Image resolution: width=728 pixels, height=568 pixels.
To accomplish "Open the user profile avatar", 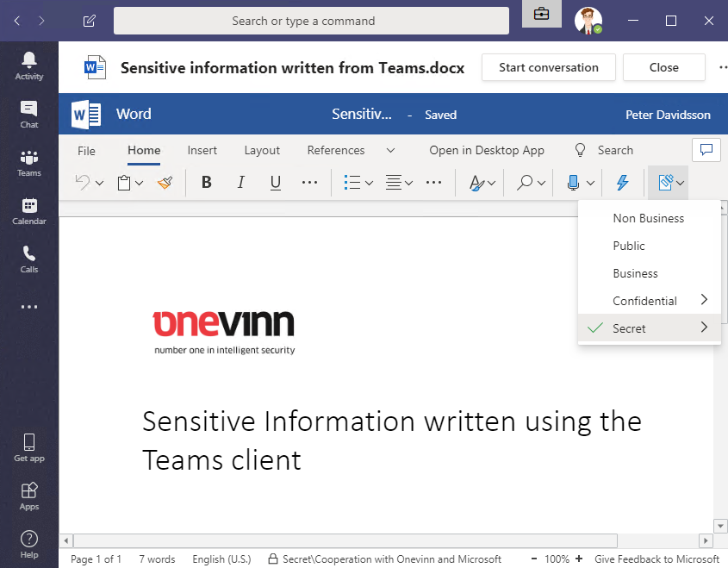I will (588, 21).
